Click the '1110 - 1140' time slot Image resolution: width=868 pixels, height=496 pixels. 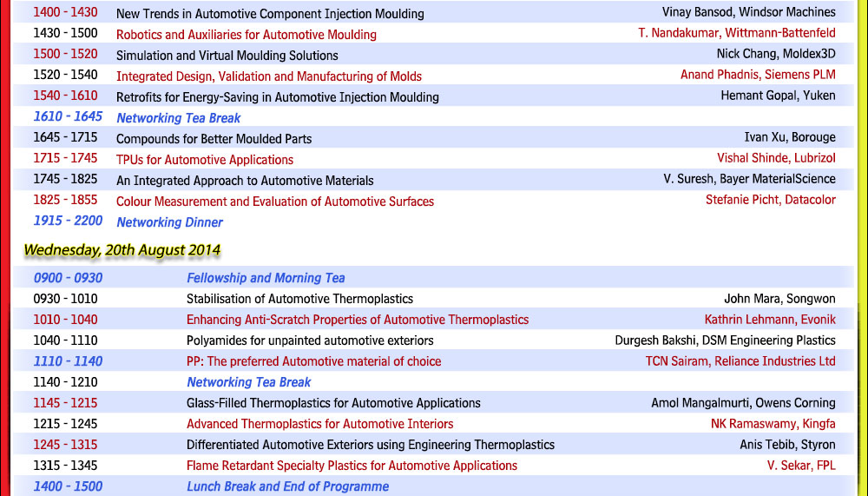[x=68, y=361]
